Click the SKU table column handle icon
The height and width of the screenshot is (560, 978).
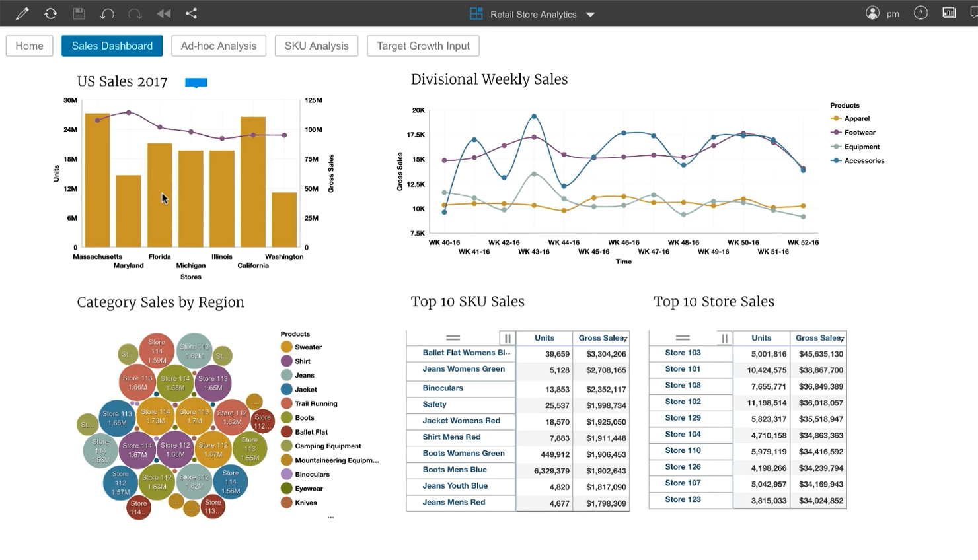click(x=508, y=339)
